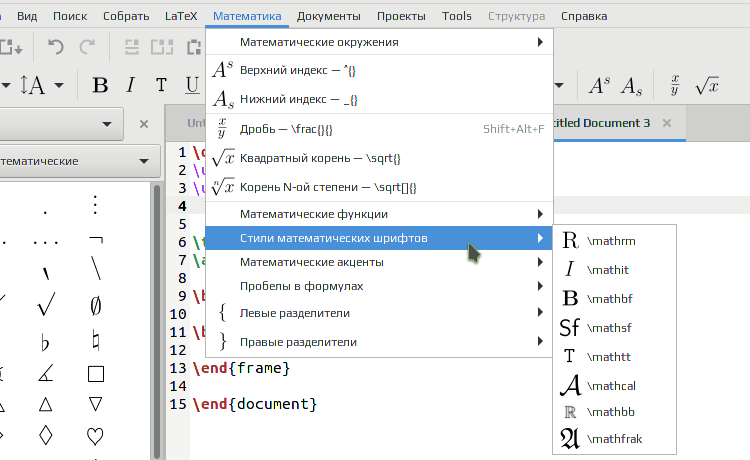This screenshot has width=750, height=460.
Task: Click the Undo arrow icon
Action: click(x=55, y=47)
